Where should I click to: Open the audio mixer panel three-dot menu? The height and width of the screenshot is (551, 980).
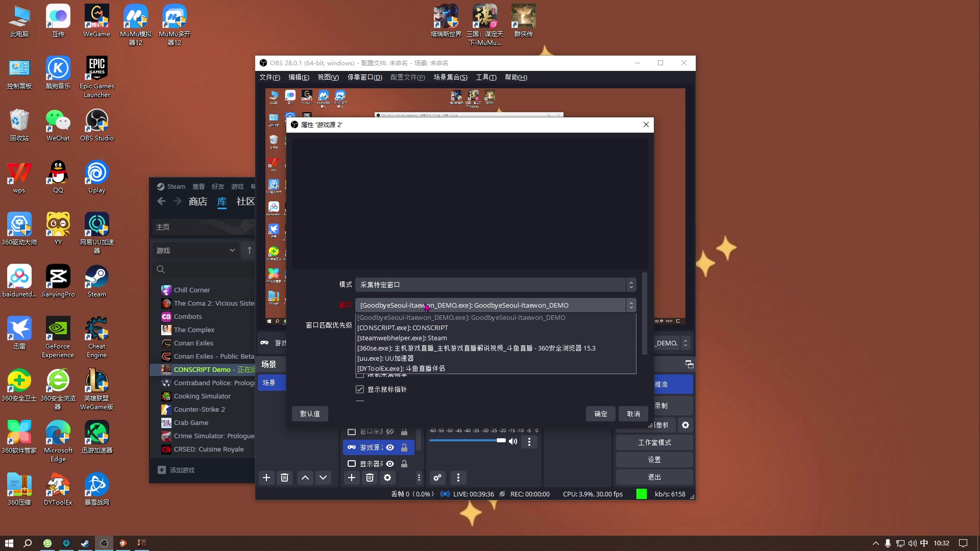458,478
